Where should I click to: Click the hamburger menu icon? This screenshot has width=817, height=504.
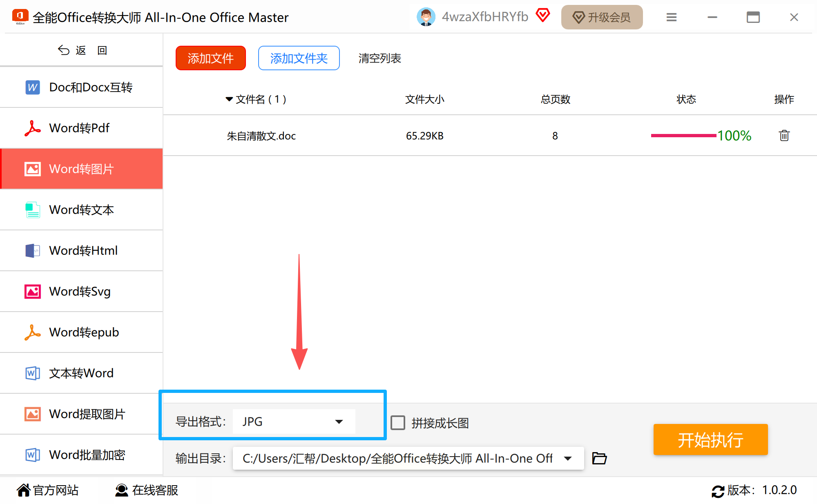pyautogui.click(x=671, y=17)
